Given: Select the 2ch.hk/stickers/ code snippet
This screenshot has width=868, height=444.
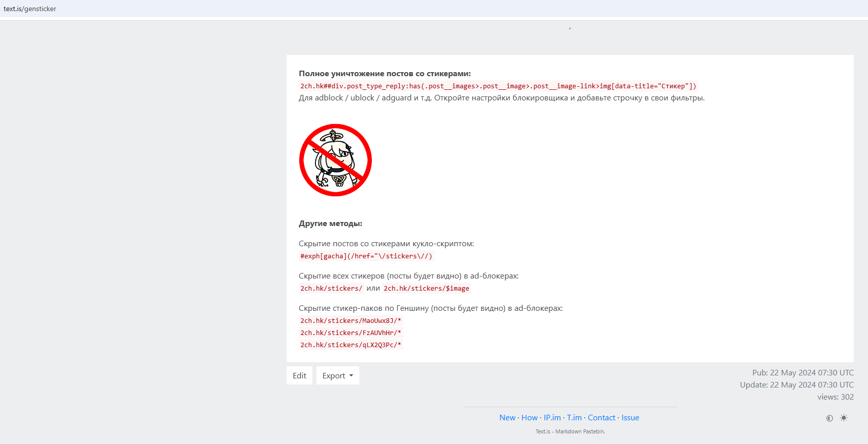Looking at the screenshot, I should point(331,289).
